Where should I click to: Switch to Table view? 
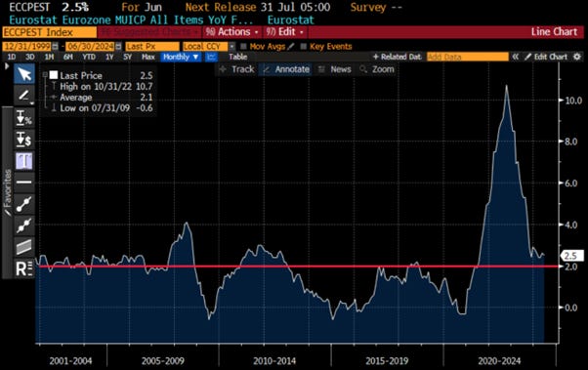pyautogui.click(x=238, y=57)
